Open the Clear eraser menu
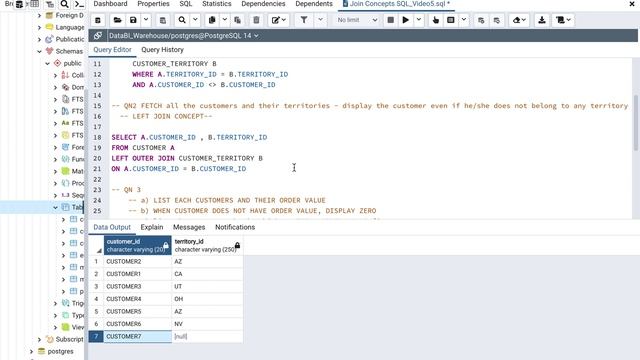This screenshot has height=360, width=640. click(520, 20)
